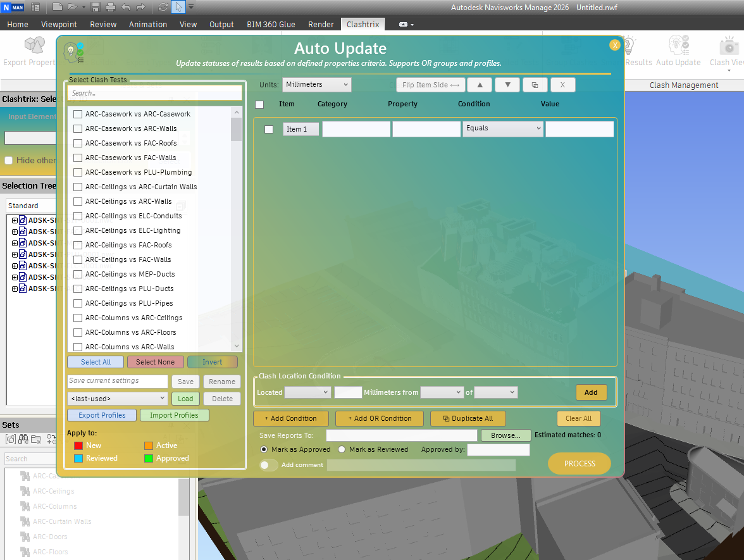Activate the Select cursor tool
The image size is (744, 560).
coord(178,7)
